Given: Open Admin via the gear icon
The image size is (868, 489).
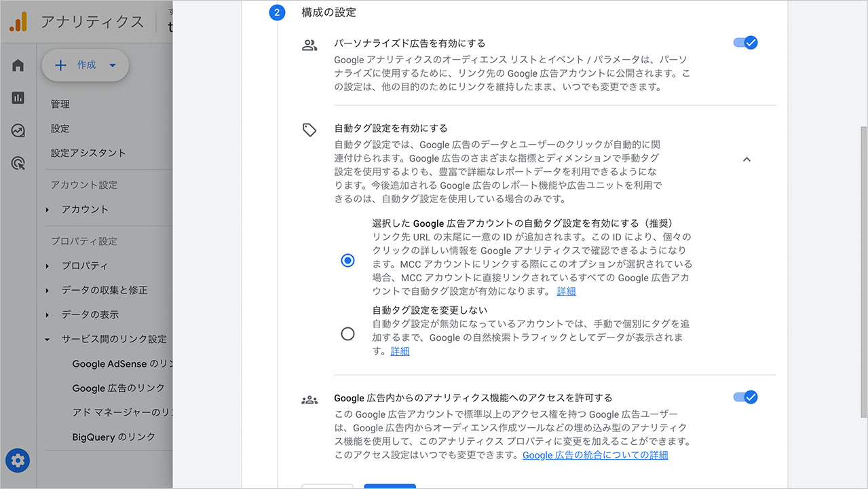Looking at the screenshot, I should click(17, 460).
